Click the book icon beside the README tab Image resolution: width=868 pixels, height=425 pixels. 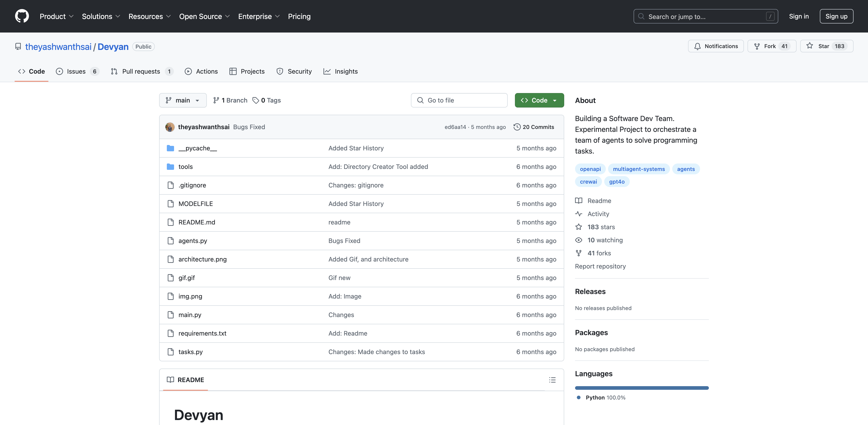170,380
